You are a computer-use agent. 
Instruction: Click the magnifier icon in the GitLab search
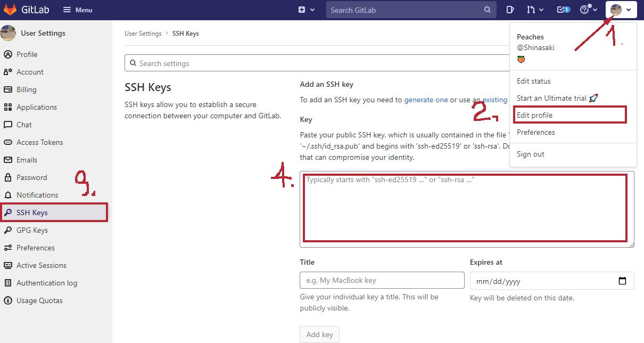(x=488, y=10)
